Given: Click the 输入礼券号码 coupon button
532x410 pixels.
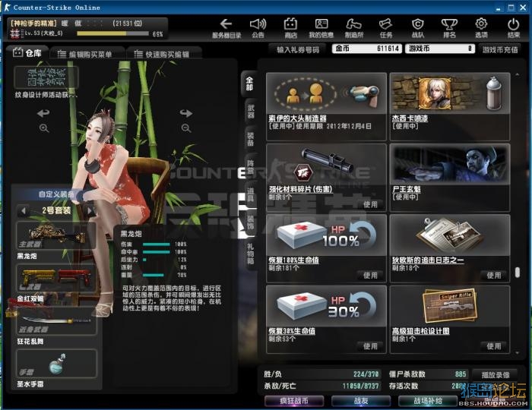Looking at the screenshot, I should tap(298, 49).
